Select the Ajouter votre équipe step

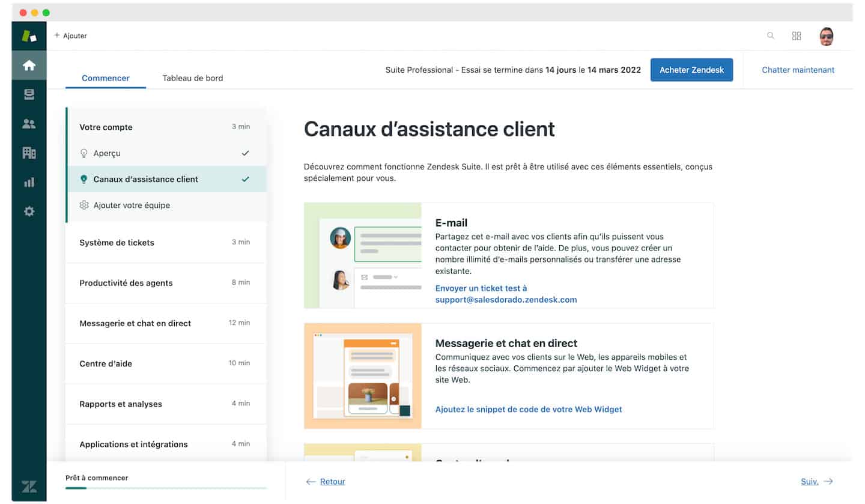[x=166, y=205]
